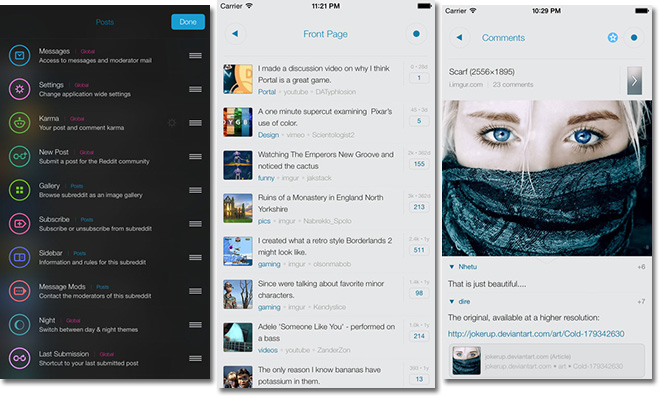Screen dimensions: 660x396
Task: Open the Portal subreddit link
Action: pos(267,92)
